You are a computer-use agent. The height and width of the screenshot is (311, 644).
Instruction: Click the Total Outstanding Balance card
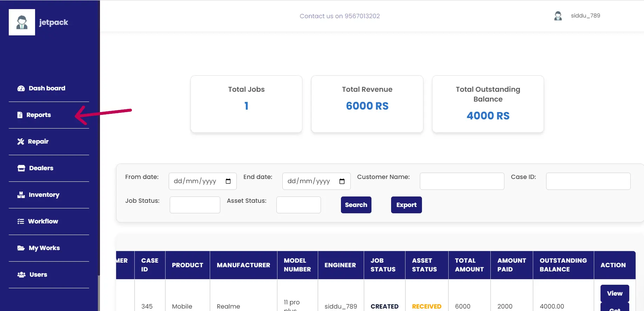[x=488, y=104]
